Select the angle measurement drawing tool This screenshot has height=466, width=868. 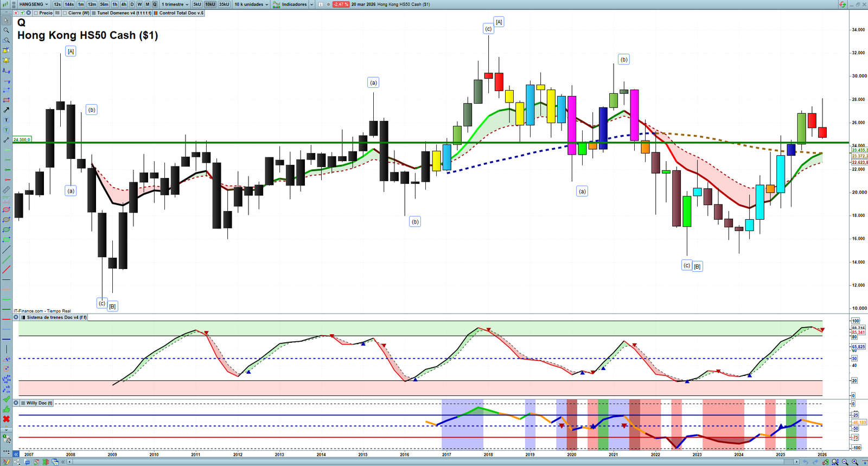point(6,359)
